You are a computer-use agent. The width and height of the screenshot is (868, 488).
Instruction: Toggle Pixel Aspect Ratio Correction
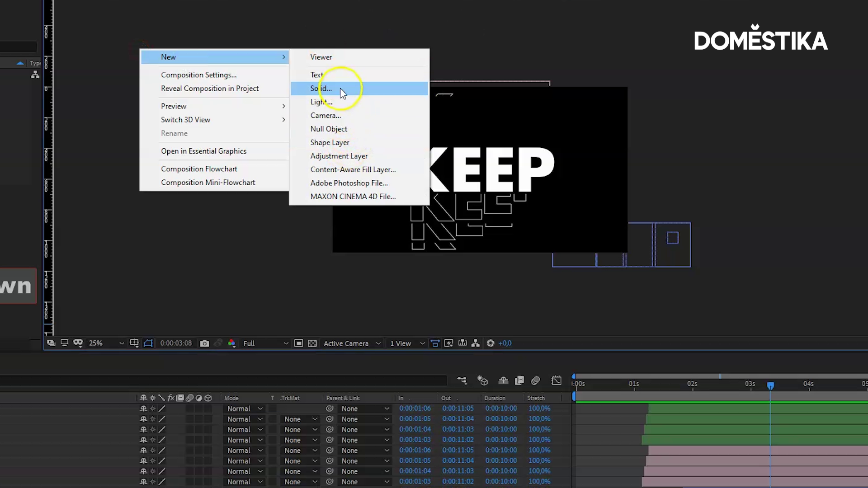coord(435,343)
